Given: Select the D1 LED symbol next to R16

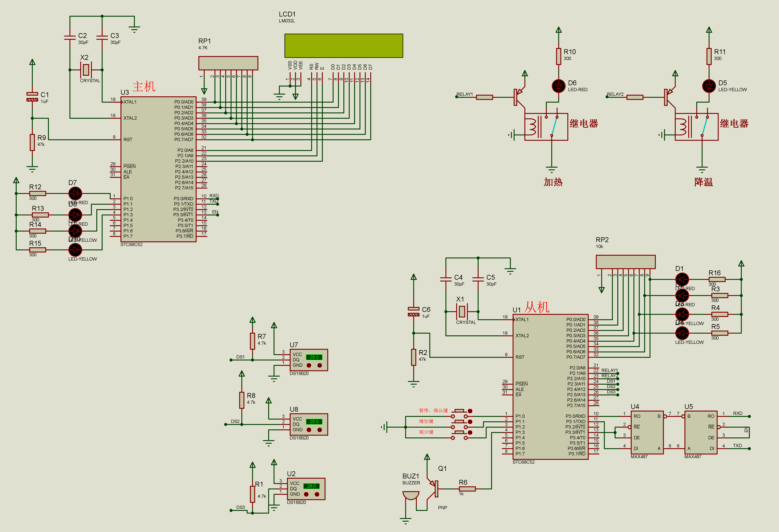Looking at the screenshot, I should 682,279.
